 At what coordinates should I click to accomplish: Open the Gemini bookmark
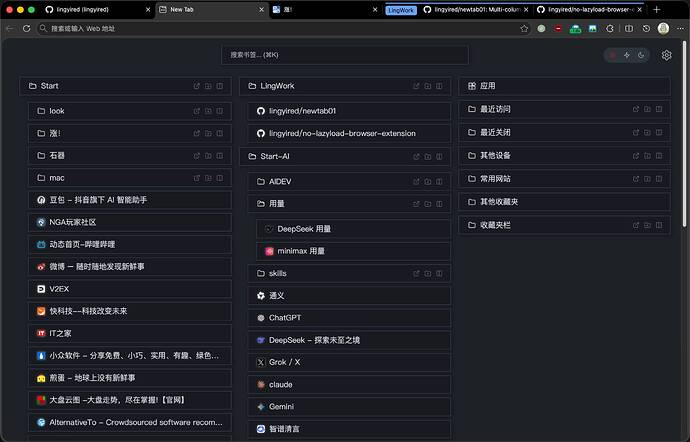(349, 407)
